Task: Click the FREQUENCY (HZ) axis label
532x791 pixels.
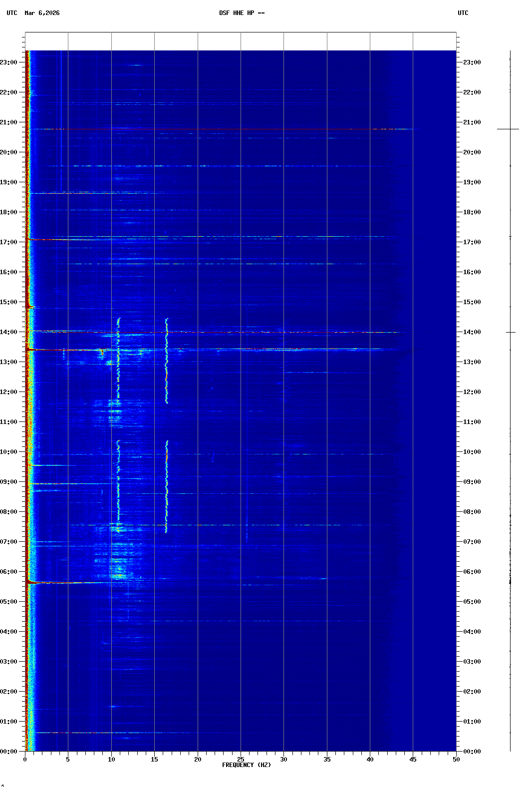Action: (246, 765)
